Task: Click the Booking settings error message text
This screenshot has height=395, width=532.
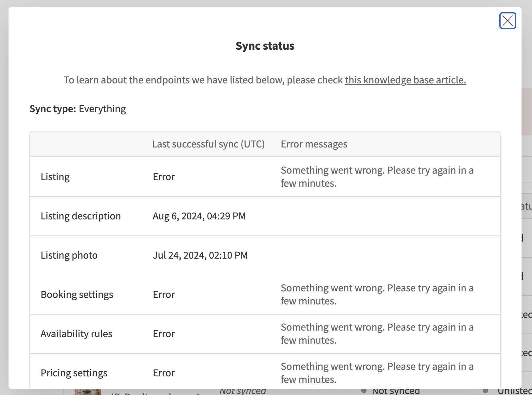Action: [377, 295]
